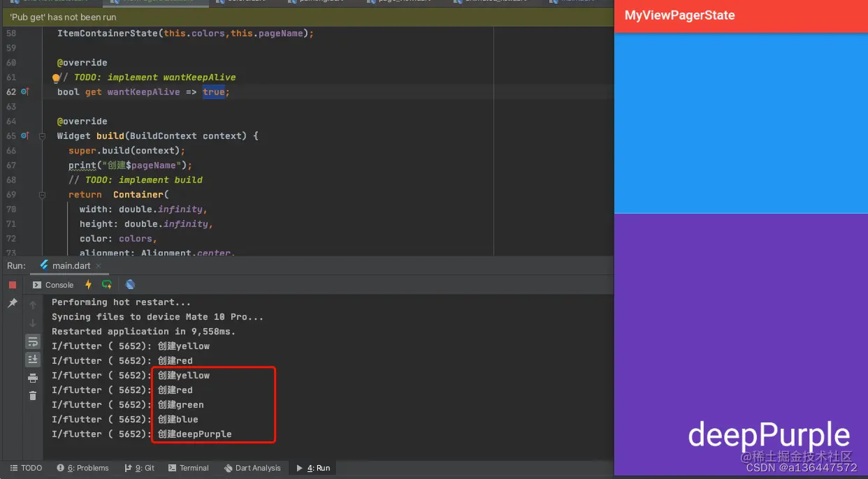868x479 pixels.
Task: Click override gutter icon on line 62
Action: coord(24,92)
